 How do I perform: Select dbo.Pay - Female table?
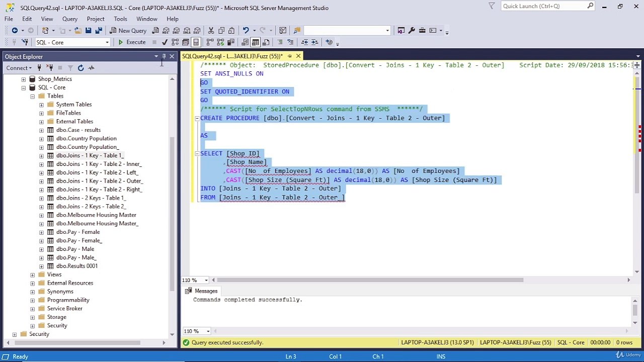(78, 232)
